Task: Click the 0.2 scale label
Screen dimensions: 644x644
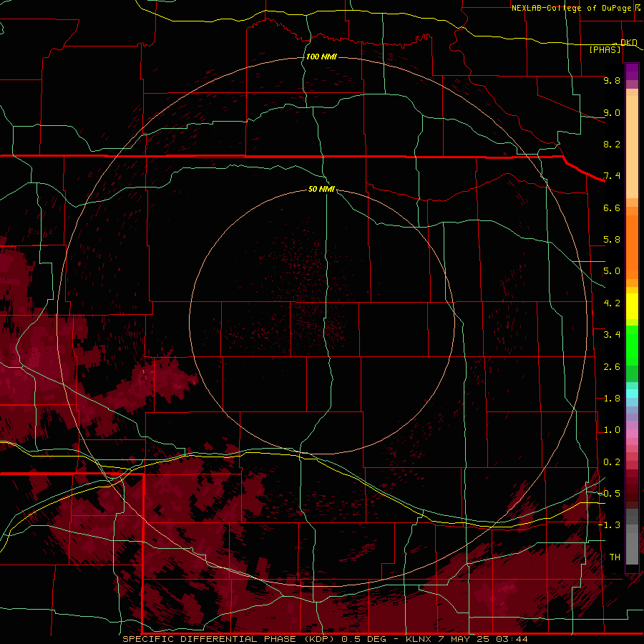Action: (612, 462)
